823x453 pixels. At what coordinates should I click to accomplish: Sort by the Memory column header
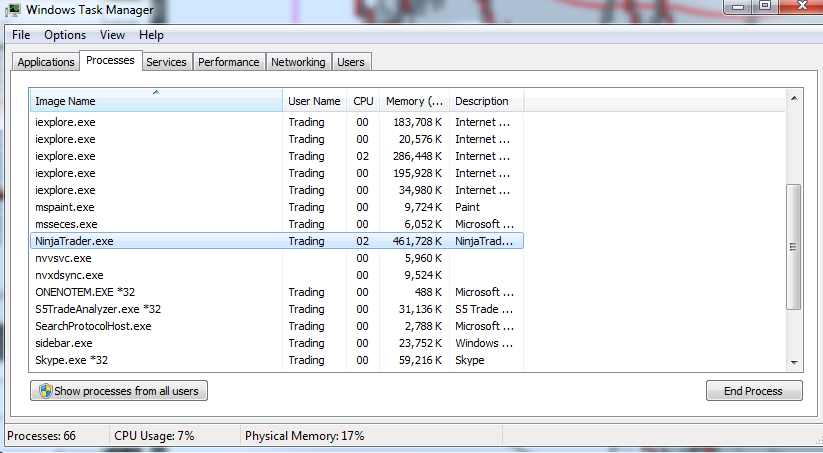pyautogui.click(x=415, y=101)
